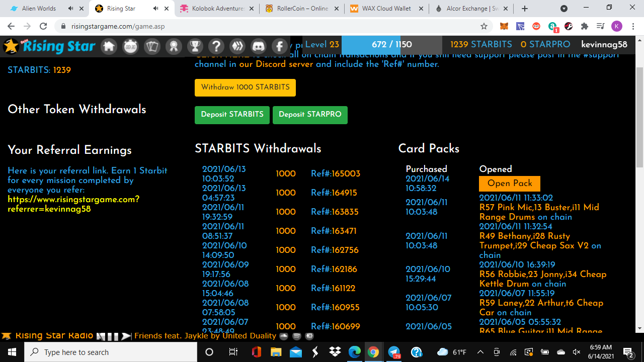Open the Facebook icon in game header
Image resolution: width=644 pixels, height=362 pixels.
[280, 46]
